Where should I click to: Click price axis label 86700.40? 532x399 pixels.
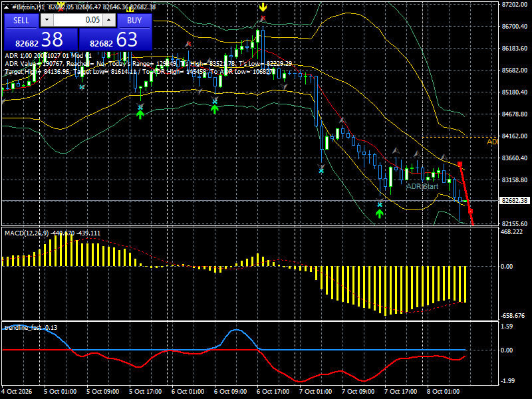[x=515, y=26]
